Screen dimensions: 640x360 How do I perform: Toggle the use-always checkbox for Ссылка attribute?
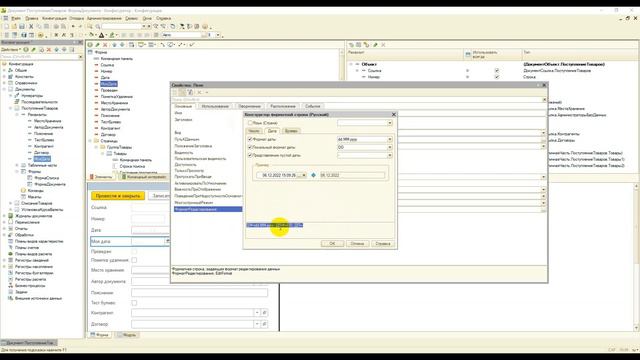(x=497, y=71)
